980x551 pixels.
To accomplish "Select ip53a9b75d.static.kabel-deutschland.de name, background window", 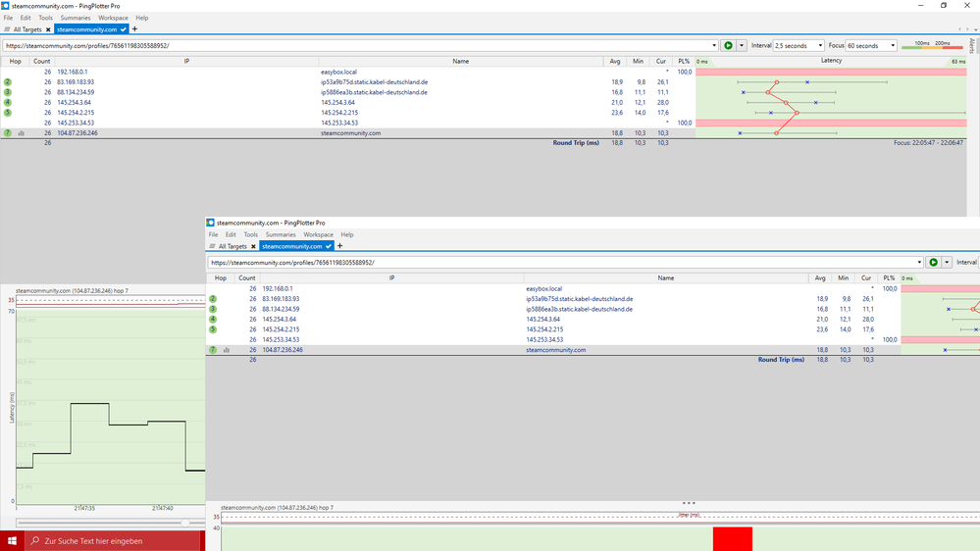I will (375, 81).
